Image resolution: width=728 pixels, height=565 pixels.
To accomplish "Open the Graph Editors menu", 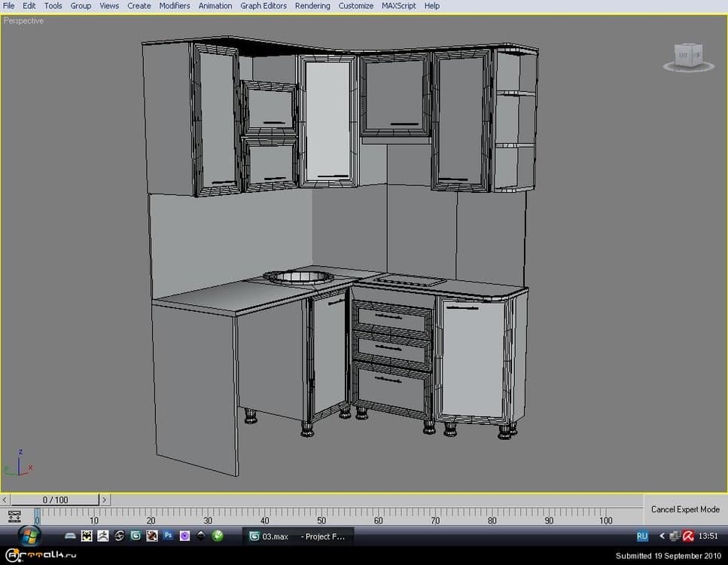I will point(263,5).
